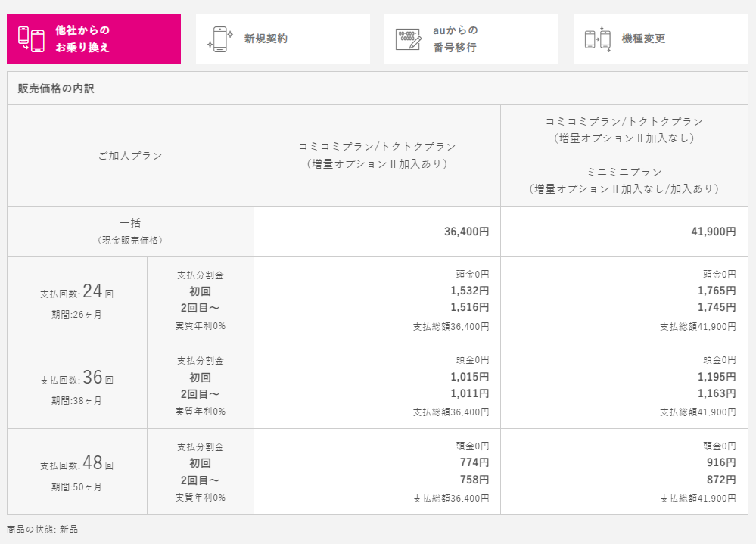The height and width of the screenshot is (544, 756).
Task: Click the 872円 installment amount
Action: [721, 480]
